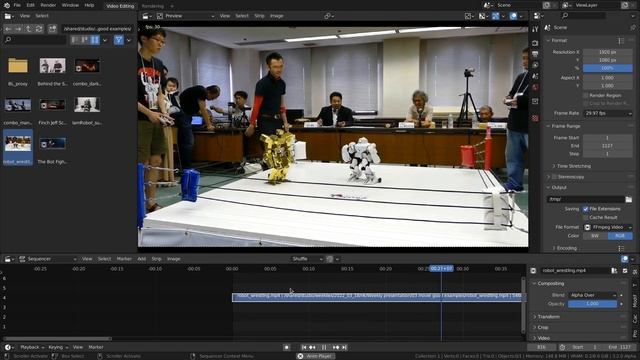Click the Frame Range End value field
The image size is (640, 360).
608,146
